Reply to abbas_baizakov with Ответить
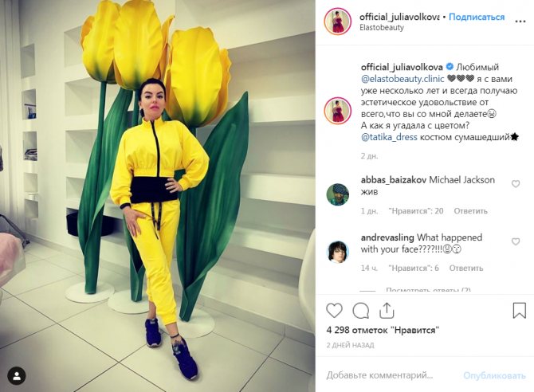 pos(470,211)
